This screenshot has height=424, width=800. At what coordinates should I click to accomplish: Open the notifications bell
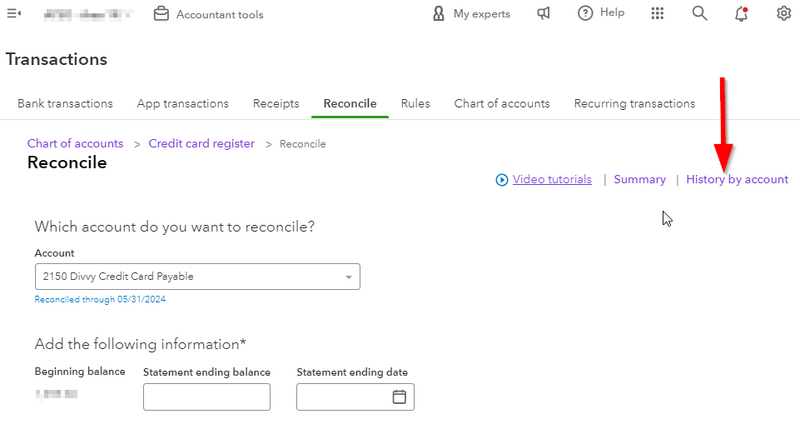pos(741,14)
